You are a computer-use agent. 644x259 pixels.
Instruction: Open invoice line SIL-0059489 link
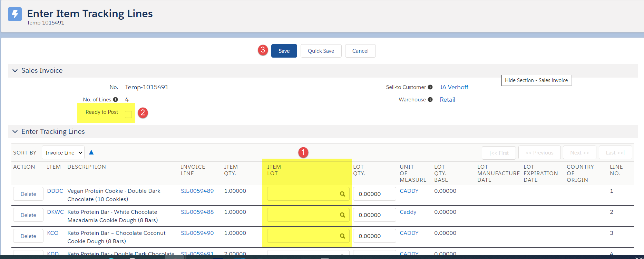197,191
